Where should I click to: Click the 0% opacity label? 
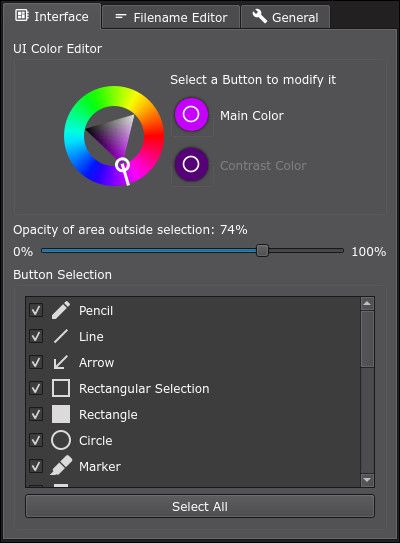23,252
